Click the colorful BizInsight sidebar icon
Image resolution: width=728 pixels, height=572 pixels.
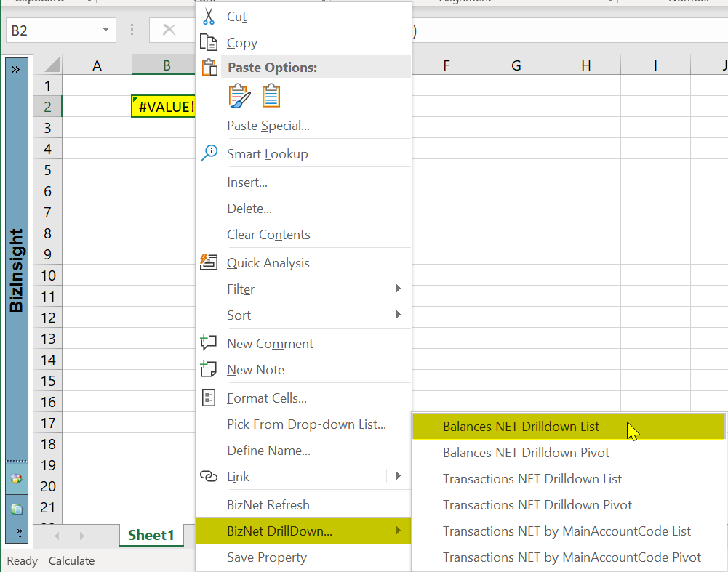[16, 479]
